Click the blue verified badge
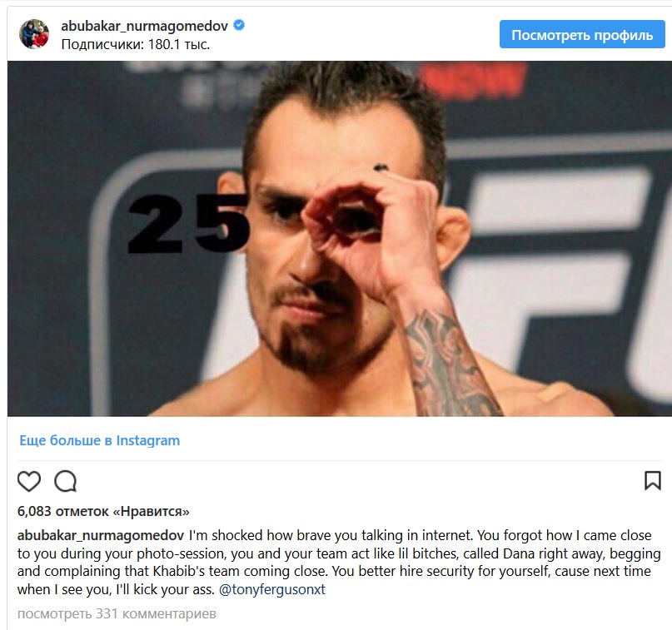Image resolution: width=672 pixels, height=630 pixels. 239,25
